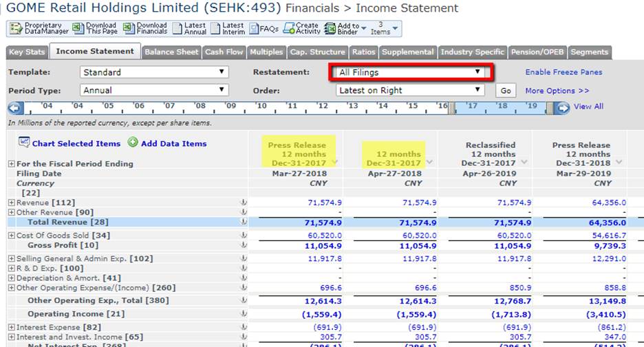The height and width of the screenshot is (347, 644).
Task: Click timeline left arrow button
Action: (x=14, y=108)
